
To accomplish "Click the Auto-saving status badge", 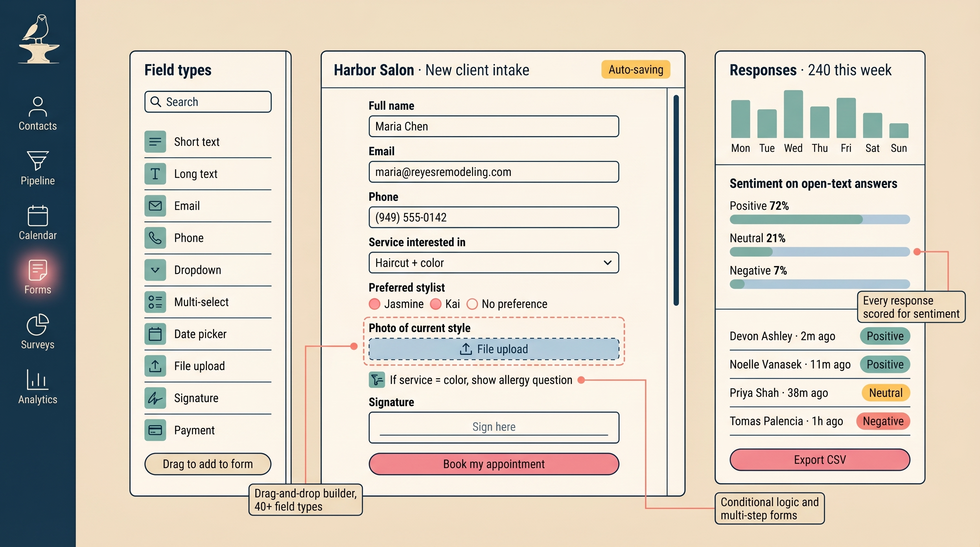I will tap(636, 69).
